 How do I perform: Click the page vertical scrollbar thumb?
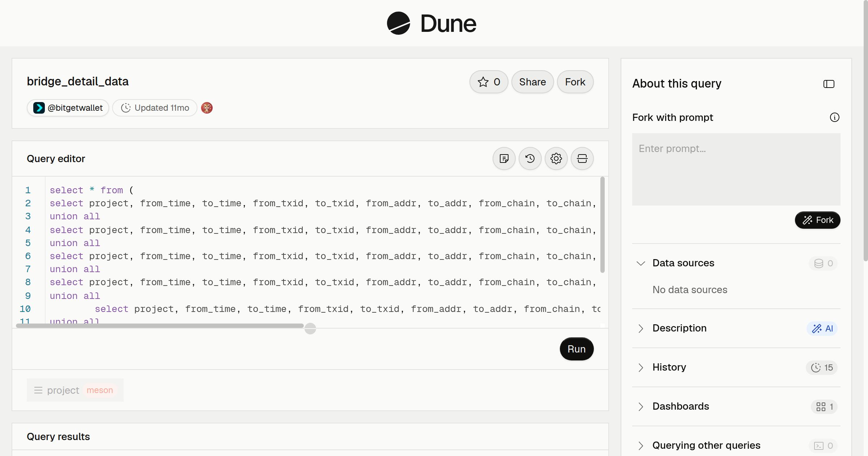(865, 130)
